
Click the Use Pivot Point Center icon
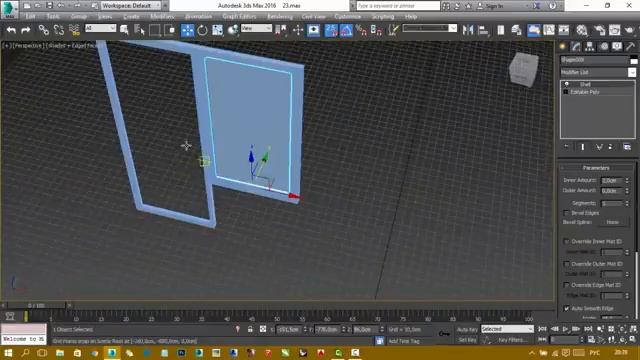[x=281, y=30]
